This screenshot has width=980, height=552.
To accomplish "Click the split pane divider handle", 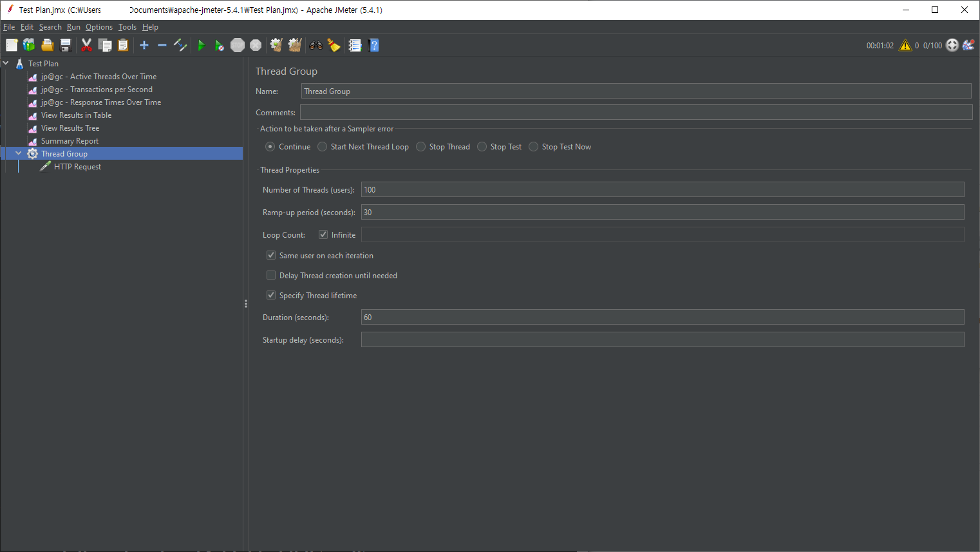I will coord(246,303).
